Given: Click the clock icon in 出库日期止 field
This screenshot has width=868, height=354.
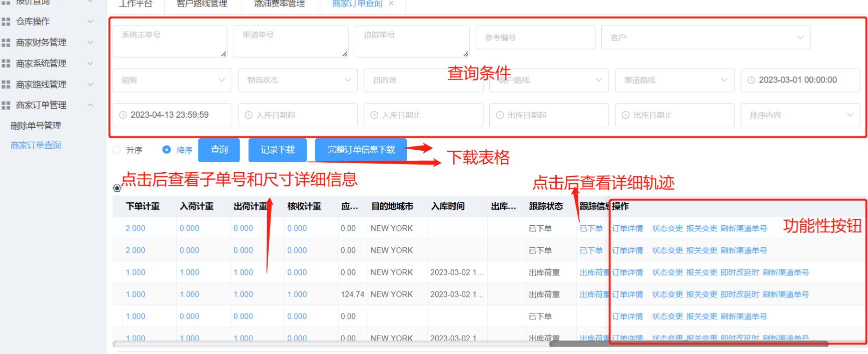Looking at the screenshot, I should pyautogui.click(x=625, y=115).
